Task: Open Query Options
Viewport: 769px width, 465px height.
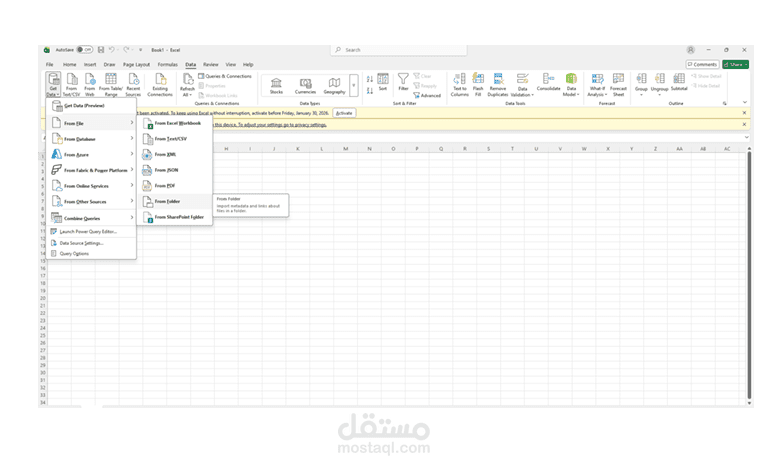Action: pos(92,254)
